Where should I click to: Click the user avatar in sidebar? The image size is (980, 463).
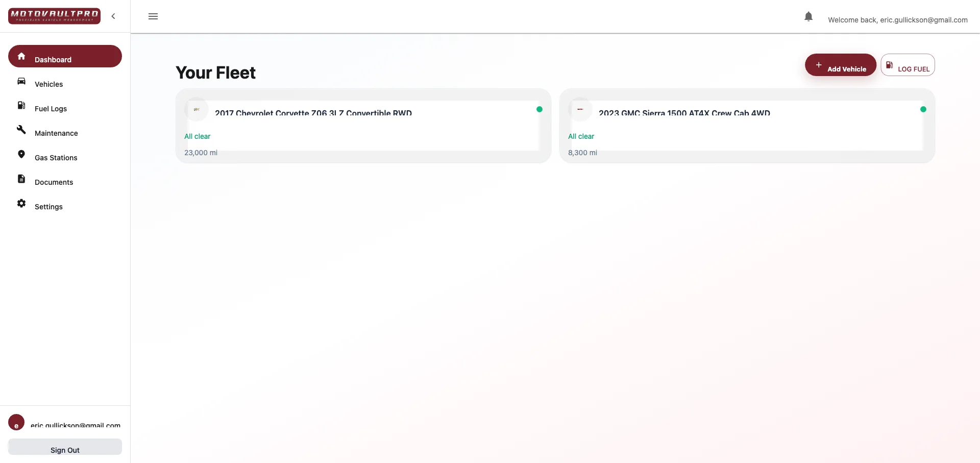[x=16, y=422]
